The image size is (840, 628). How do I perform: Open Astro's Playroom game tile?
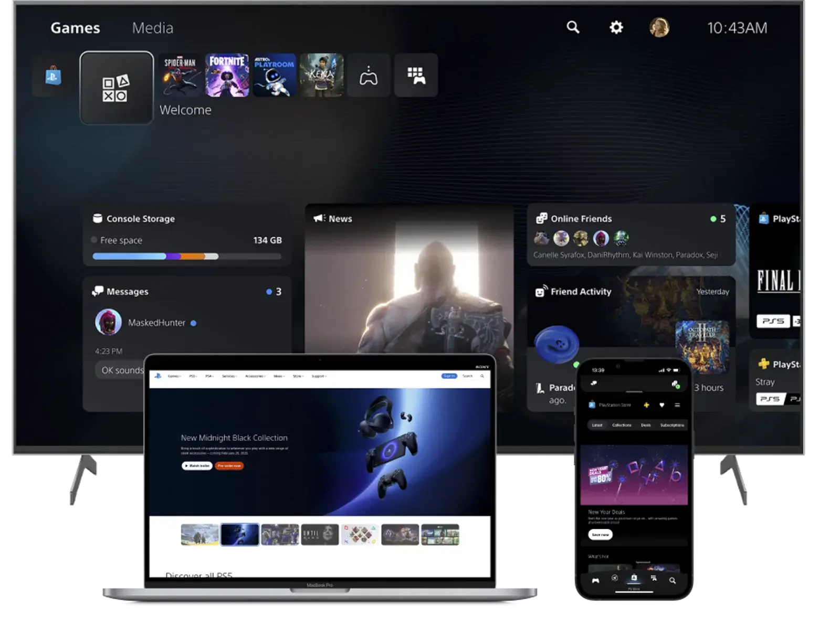[274, 76]
